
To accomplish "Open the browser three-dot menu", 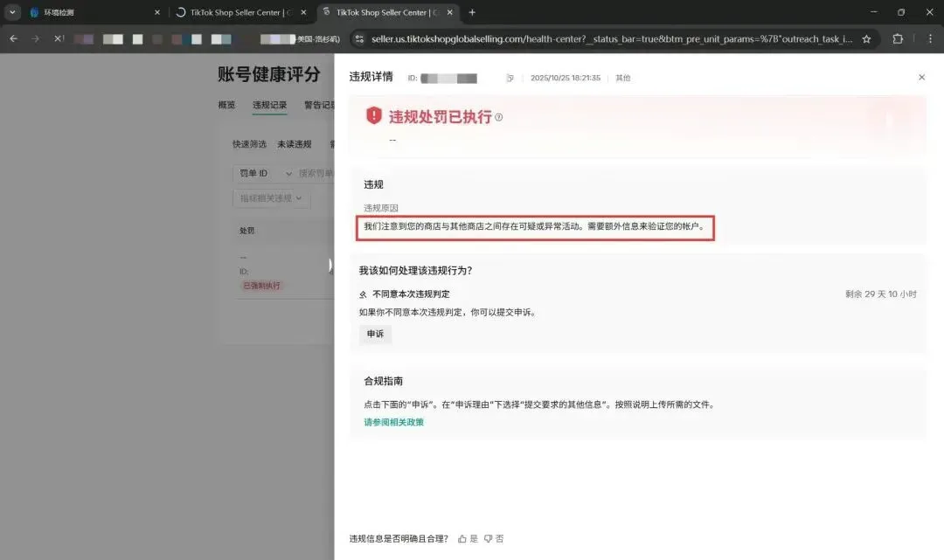I will (929, 39).
